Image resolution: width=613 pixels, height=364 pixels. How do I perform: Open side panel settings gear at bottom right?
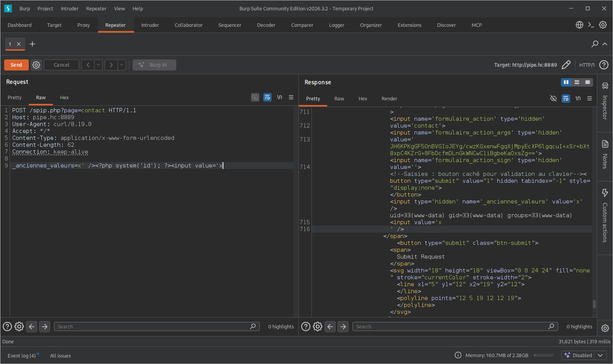coord(605,328)
